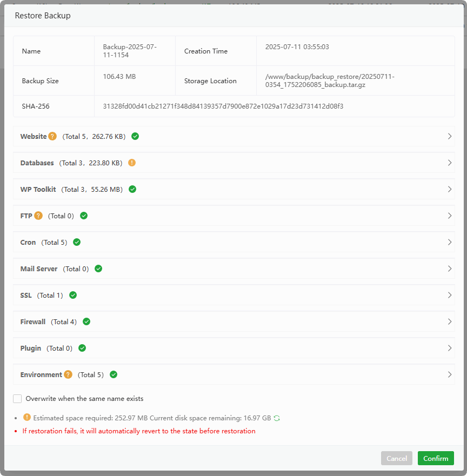
Task: Click the green check on WP Toolkit
Action: click(132, 189)
